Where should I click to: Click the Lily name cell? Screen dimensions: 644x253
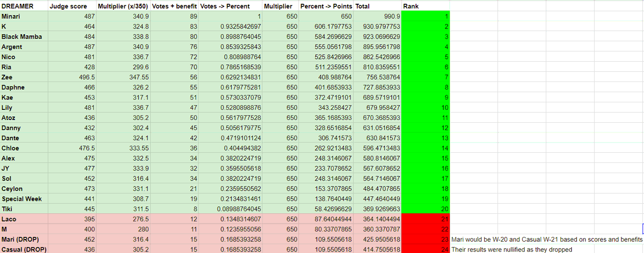coord(24,108)
